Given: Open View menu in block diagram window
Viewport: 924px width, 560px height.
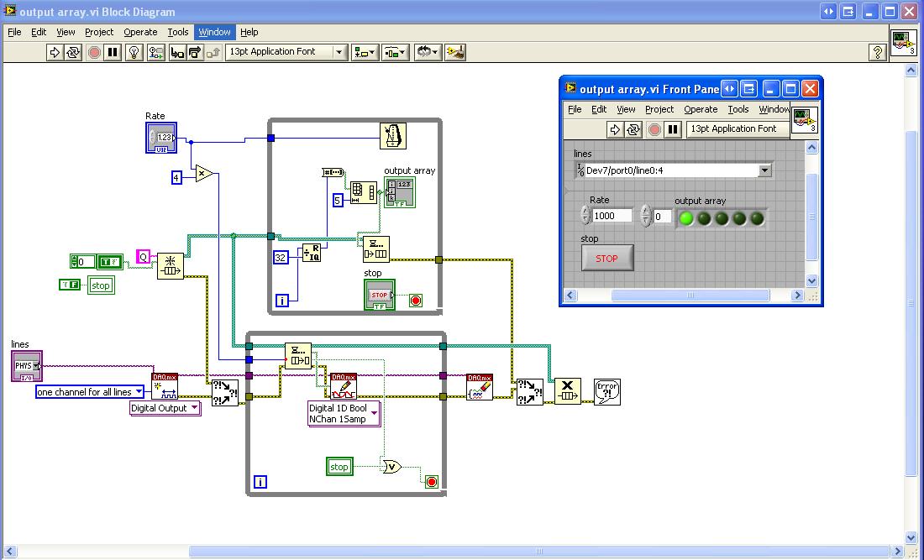Looking at the screenshot, I should coord(66,32).
